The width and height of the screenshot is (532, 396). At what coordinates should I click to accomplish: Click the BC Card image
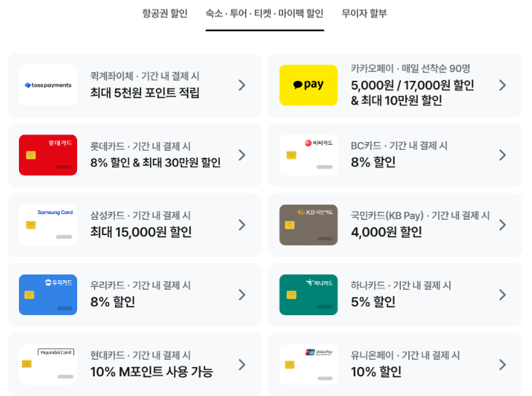309,155
